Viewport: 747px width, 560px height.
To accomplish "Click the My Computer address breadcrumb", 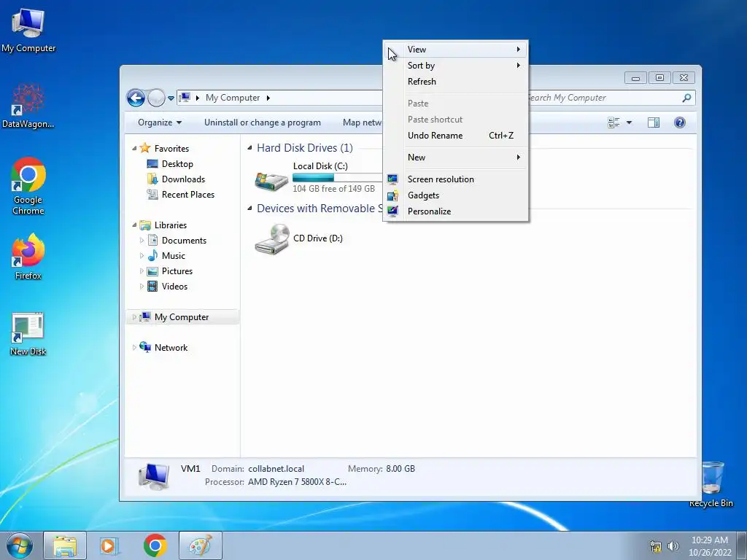I will [x=233, y=98].
